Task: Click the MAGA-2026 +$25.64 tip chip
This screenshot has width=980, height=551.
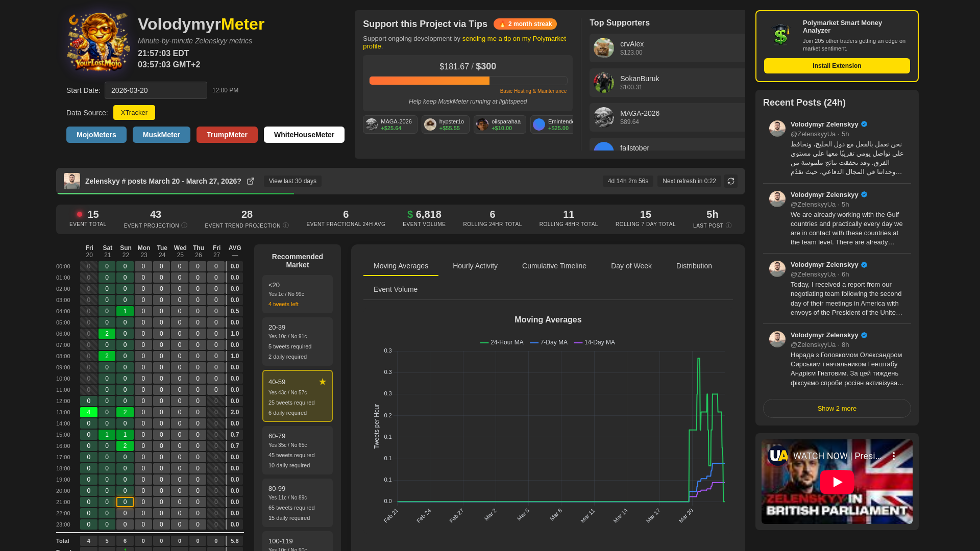Action: coord(390,124)
